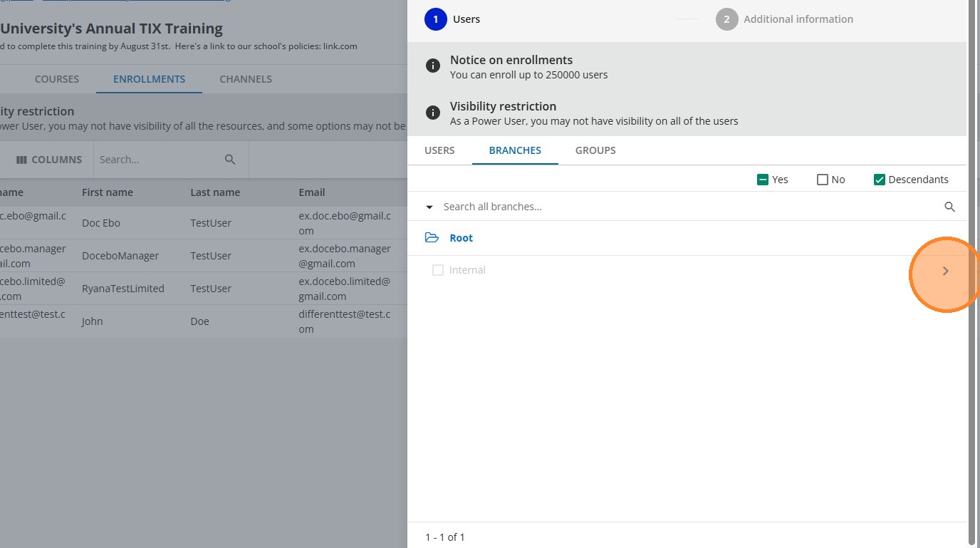Click the enrollments Search input field
Screen dimensions: 980x548
pyautogui.click(x=159, y=160)
